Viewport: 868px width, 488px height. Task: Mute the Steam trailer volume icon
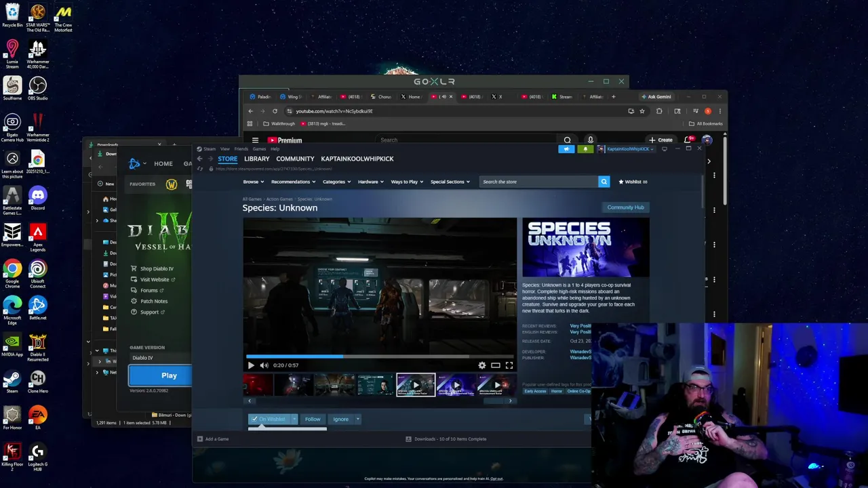pyautogui.click(x=264, y=365)
